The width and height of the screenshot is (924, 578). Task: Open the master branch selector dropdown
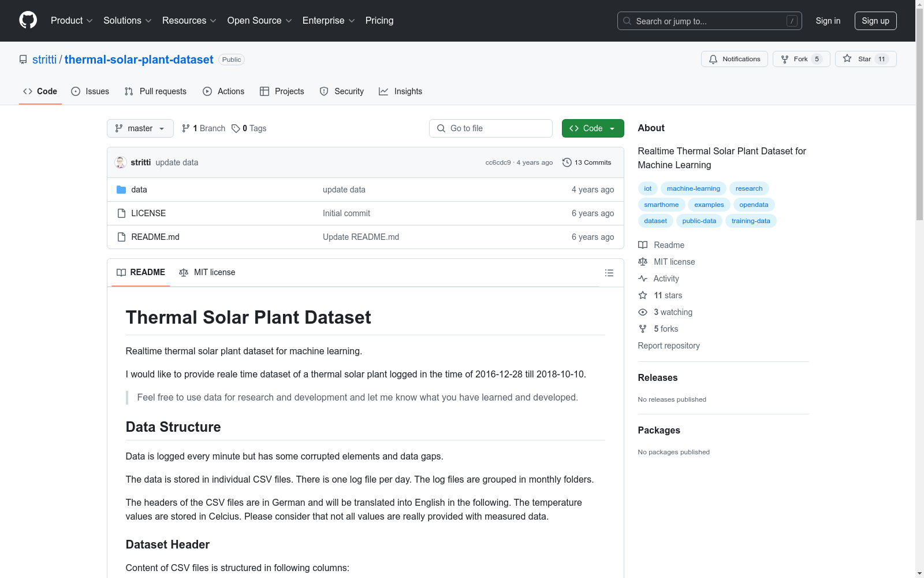[140, 128]
